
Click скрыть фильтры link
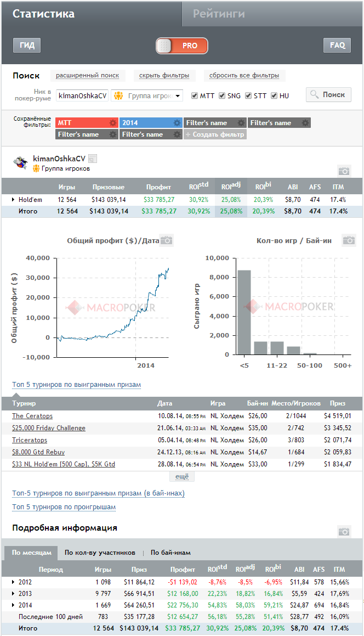pos(164,75)
